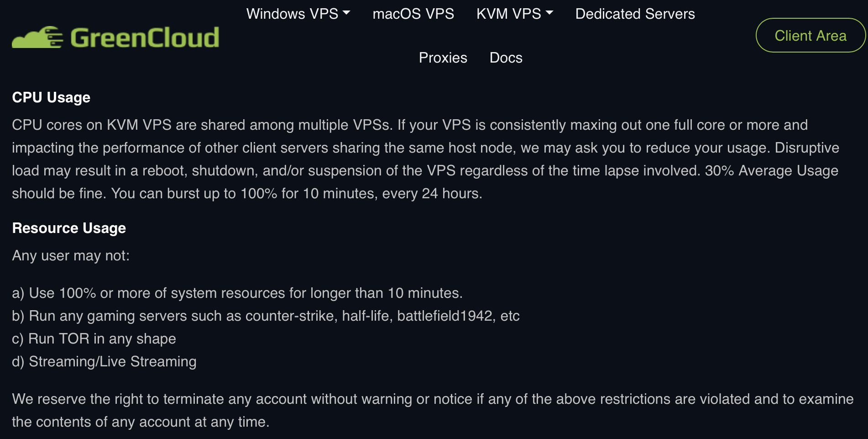The width and height of the screenshot is (868, 439).
Task: Open the Proxies page
Action: 443,58
